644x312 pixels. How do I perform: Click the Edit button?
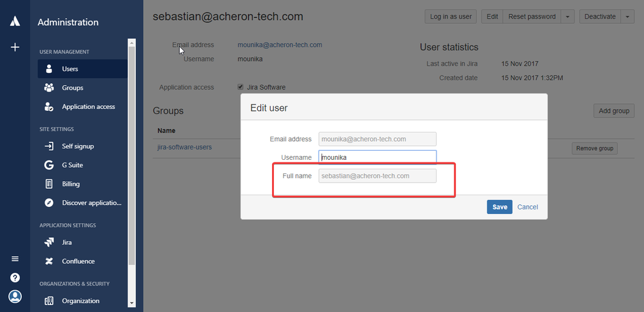click(x=492, y=17)
